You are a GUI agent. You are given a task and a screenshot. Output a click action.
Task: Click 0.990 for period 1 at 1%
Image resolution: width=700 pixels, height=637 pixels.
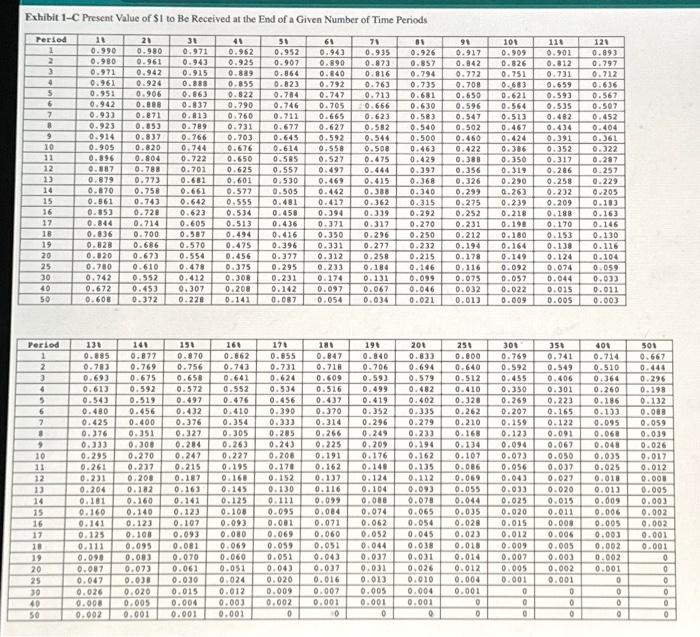point(103,50)
